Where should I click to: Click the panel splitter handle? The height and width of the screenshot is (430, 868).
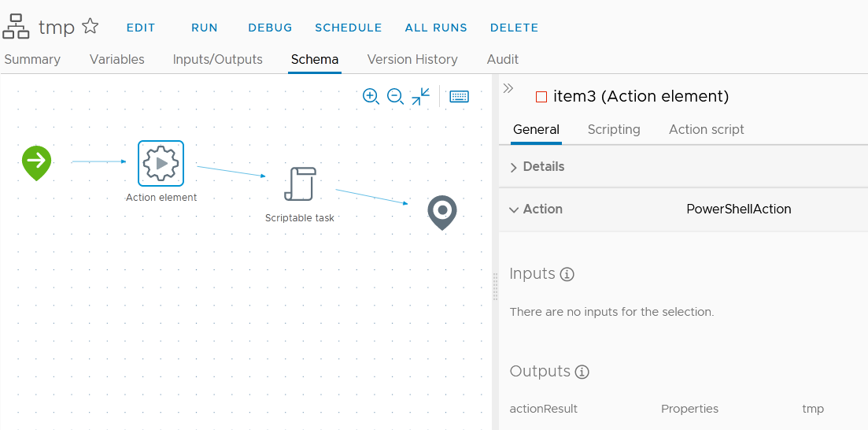point(495,286)
